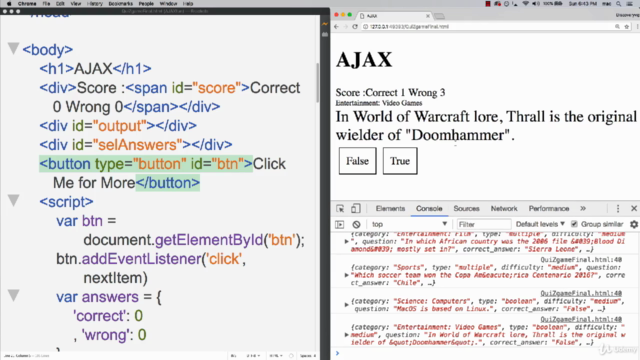Open the Chrome menu in the menu bar
This screenshot has width=640, height=360.
coord(27,4)
